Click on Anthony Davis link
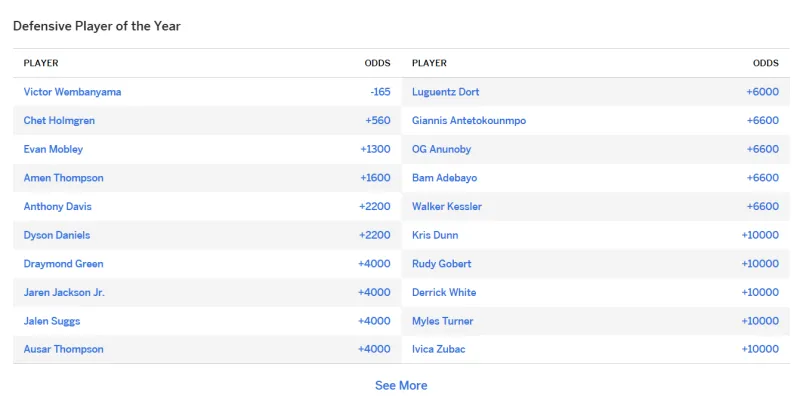 pyautogui.click(x=57, y=206)
